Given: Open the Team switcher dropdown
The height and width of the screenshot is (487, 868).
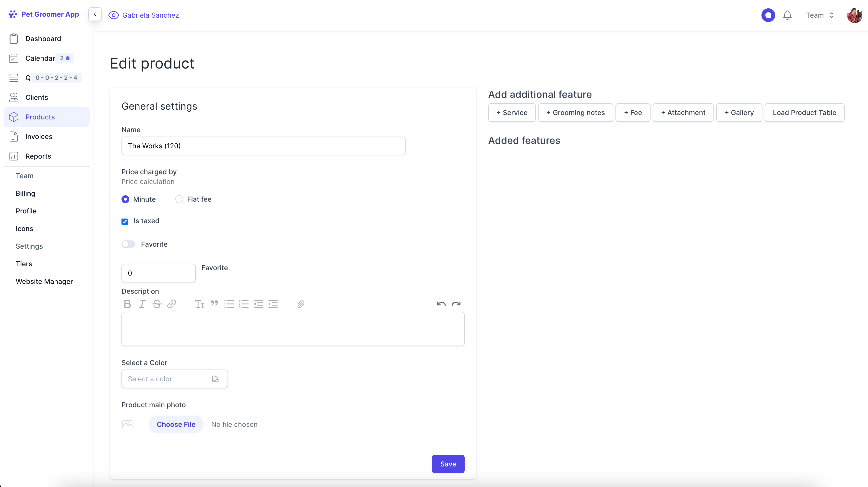Looking at the screenshot, I should pyautogui.click(x=820, y=15).
